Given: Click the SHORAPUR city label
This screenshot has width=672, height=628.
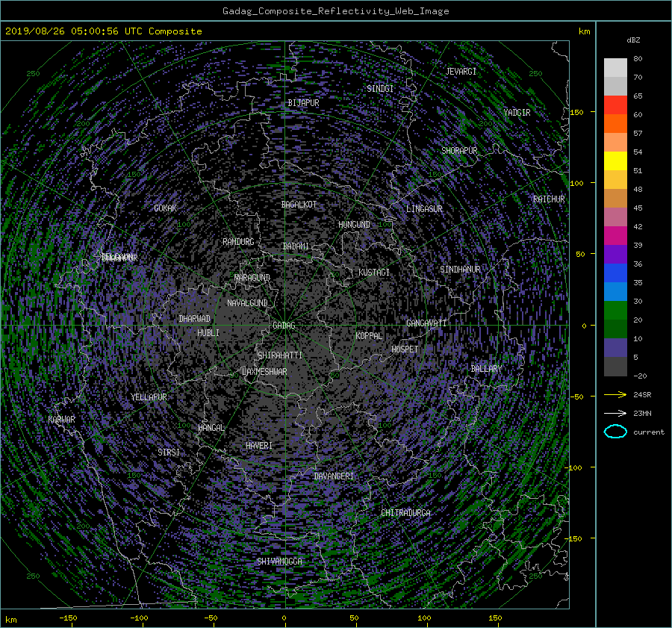Looking at the screenshot, I should point(459,151).
